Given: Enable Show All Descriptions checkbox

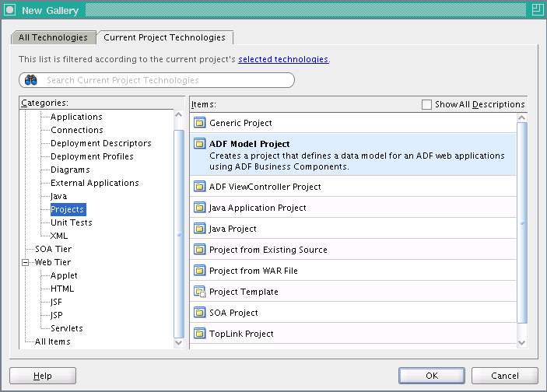Looking at the screenshot, I should 426,104.
